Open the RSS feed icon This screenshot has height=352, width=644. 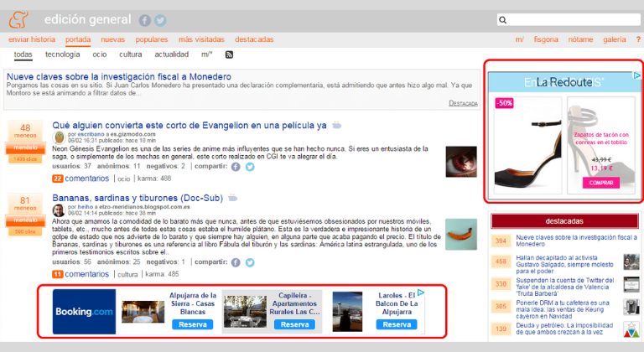[229, 54]
